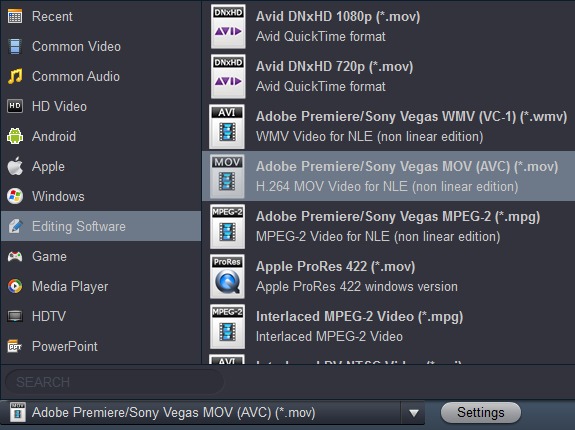The height and width of the screenshot is (430, 575).
Task: Open the Adobe Premiere MOV format combo box
Action: pyautogui.click(x=213, y=413)
